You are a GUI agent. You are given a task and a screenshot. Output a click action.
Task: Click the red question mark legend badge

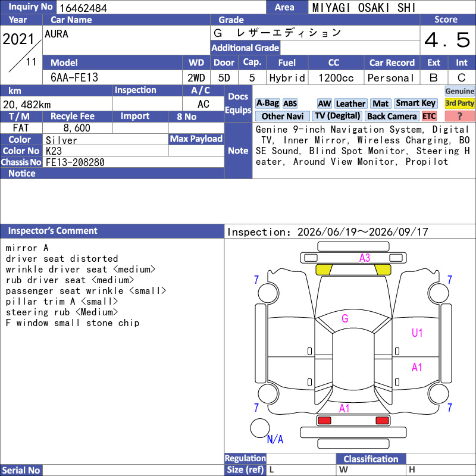[459, 116]
